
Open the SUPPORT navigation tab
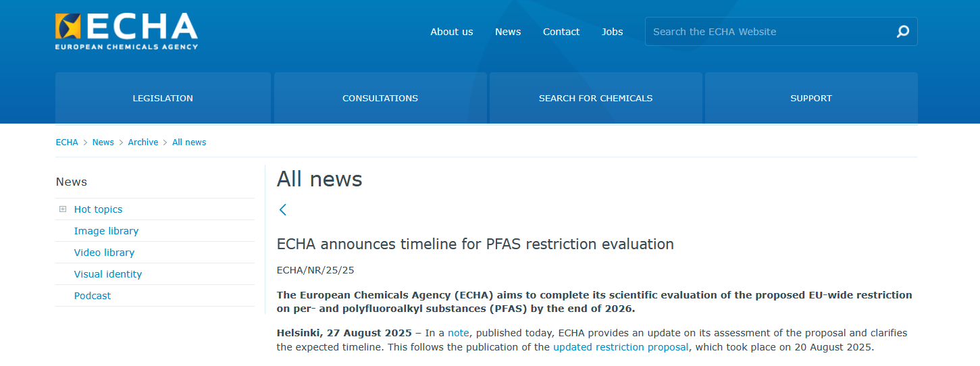[x=811, y=98]
